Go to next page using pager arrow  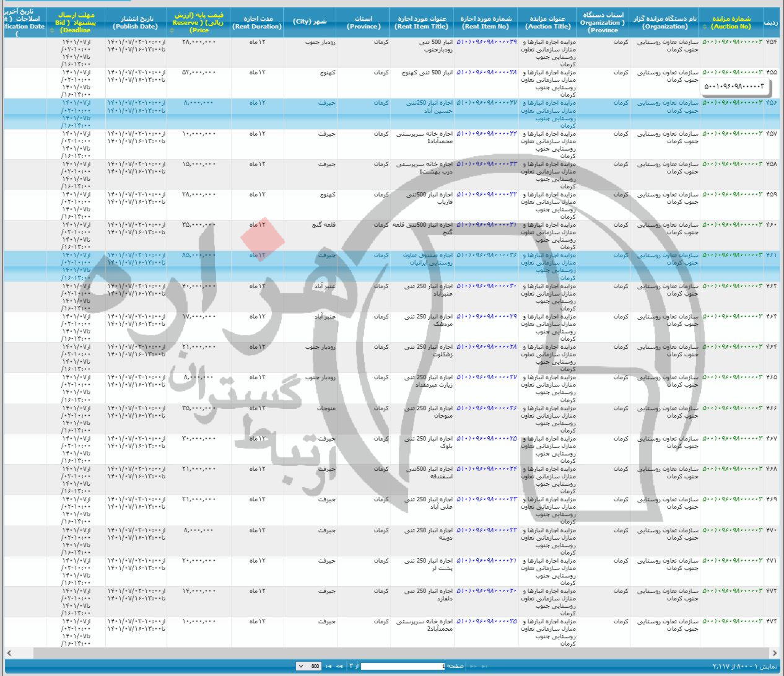pyautogui.click(x=339, y=666)
